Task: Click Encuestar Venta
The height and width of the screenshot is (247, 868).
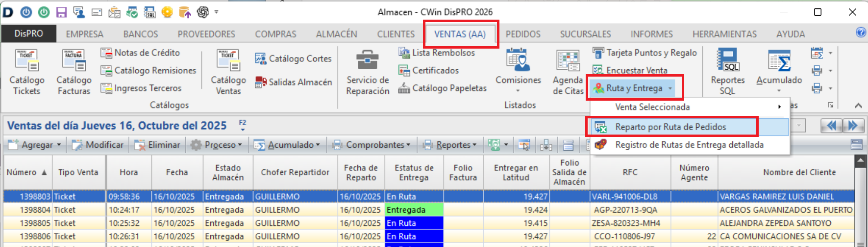Action: click(630, 70)
